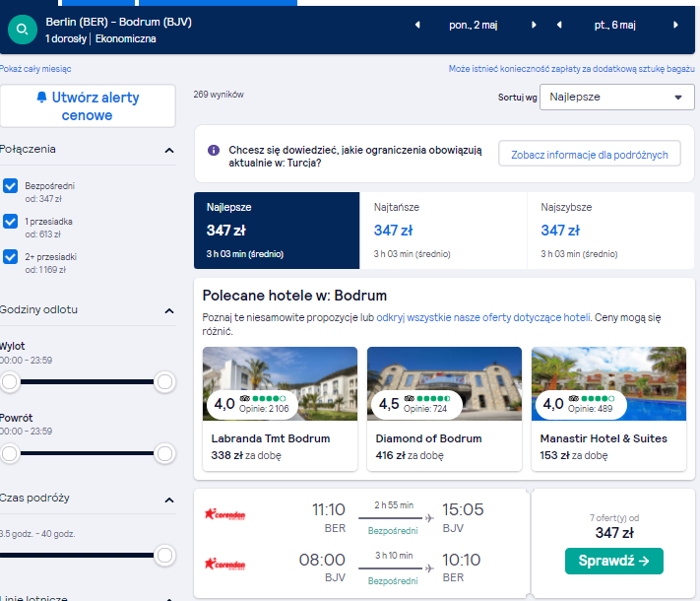Uncheck the 2+ przesiadki checkbox
The width and height of the screenshot is (700, 601).
[x=10, y=257]
